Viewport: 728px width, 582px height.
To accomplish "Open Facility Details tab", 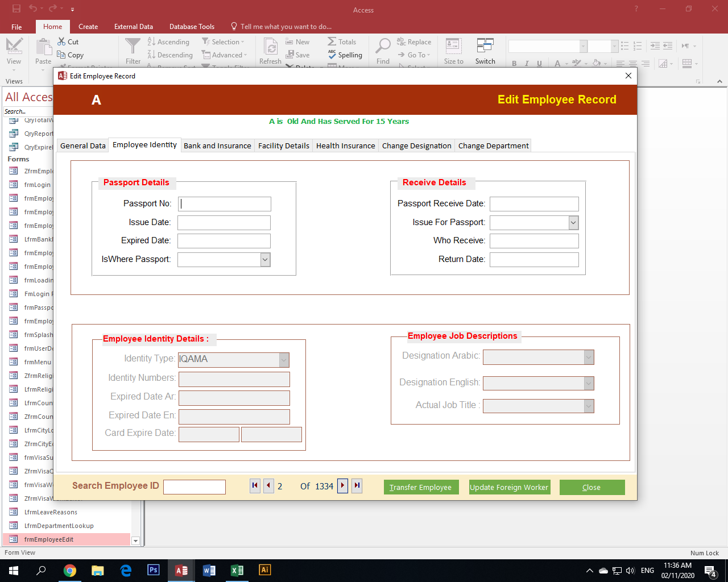I will (x=284, y=145).
